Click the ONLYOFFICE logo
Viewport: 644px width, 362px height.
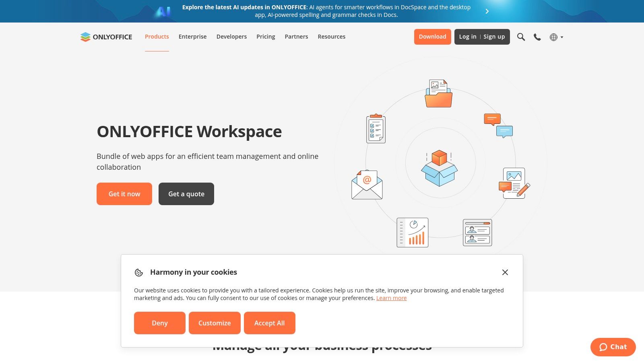[x=106, y=37]
